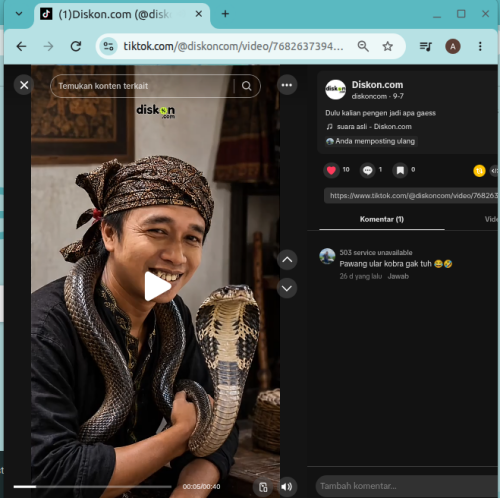Click the tiktok.com address bar URL

pyautogui.click(x=233, y=46)
